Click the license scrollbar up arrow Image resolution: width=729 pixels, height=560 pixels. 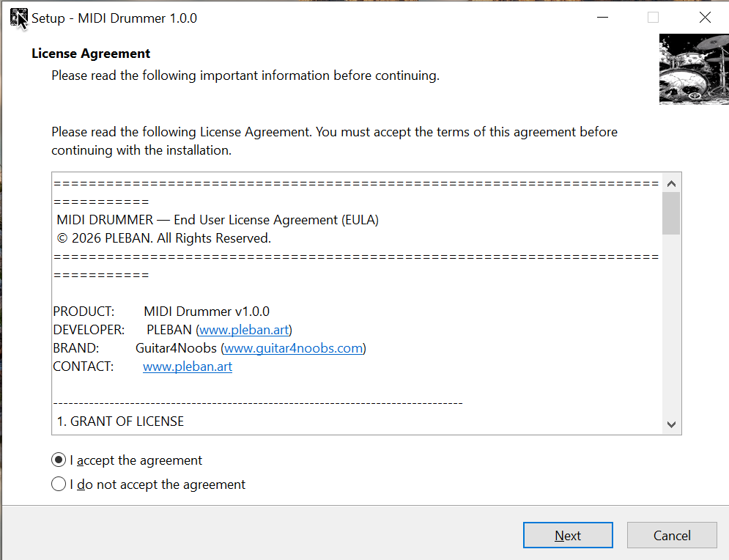pos(671,183)
